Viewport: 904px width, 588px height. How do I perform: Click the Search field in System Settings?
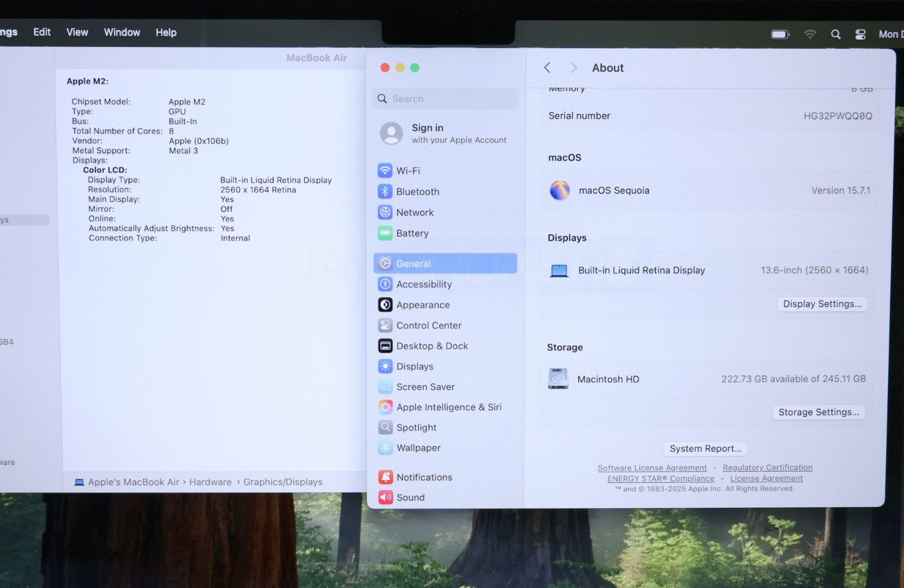[446, 99]
